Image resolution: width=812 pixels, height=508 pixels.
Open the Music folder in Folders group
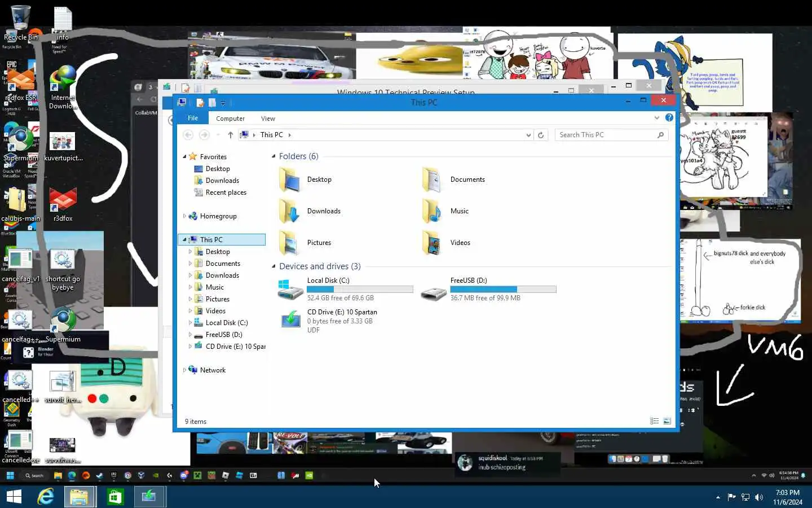pyautogui.click(x=445, y=211)
